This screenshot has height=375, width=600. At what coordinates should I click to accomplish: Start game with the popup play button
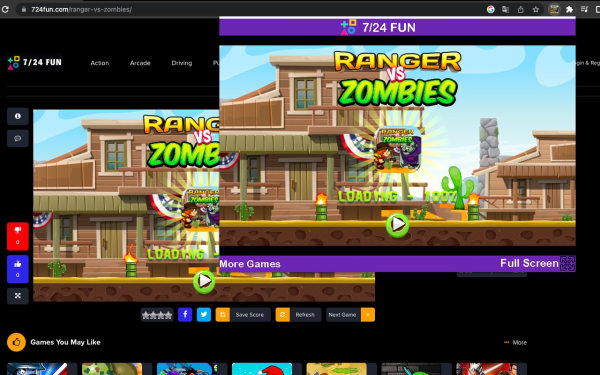tap(397, 225)
